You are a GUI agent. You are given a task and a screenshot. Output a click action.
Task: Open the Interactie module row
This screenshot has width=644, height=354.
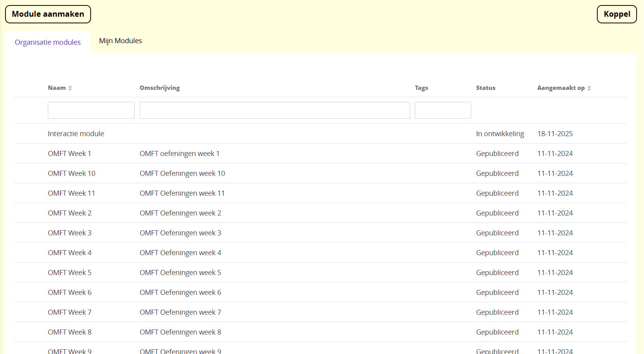point(76,134)
